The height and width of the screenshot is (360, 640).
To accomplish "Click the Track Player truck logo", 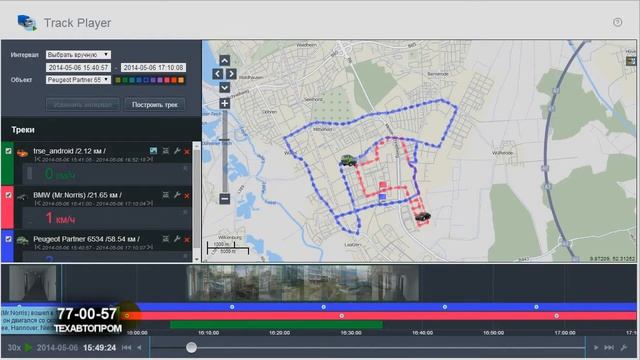I will tap(27, 23).
